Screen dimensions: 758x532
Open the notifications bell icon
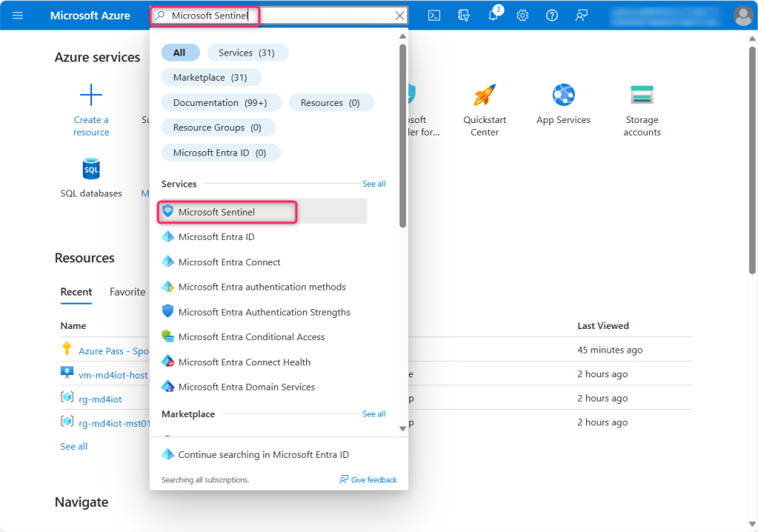(x=493, y=16)
